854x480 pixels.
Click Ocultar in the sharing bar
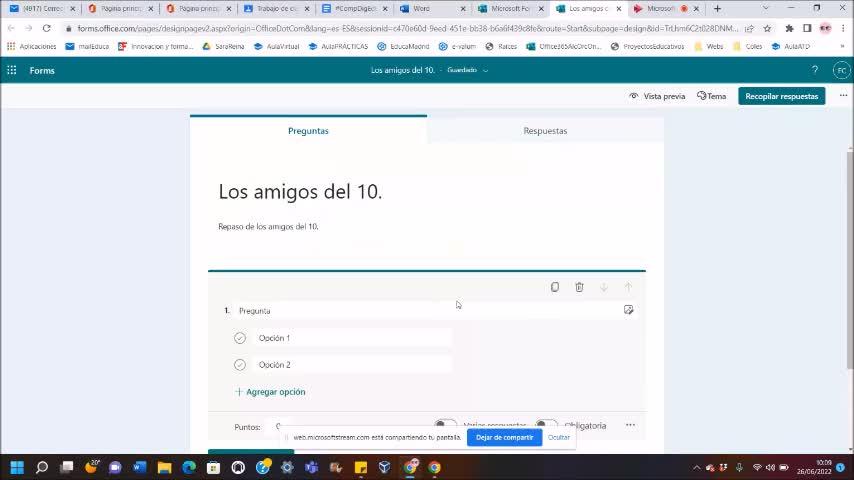pyautogui.click(x=559, y=438)
